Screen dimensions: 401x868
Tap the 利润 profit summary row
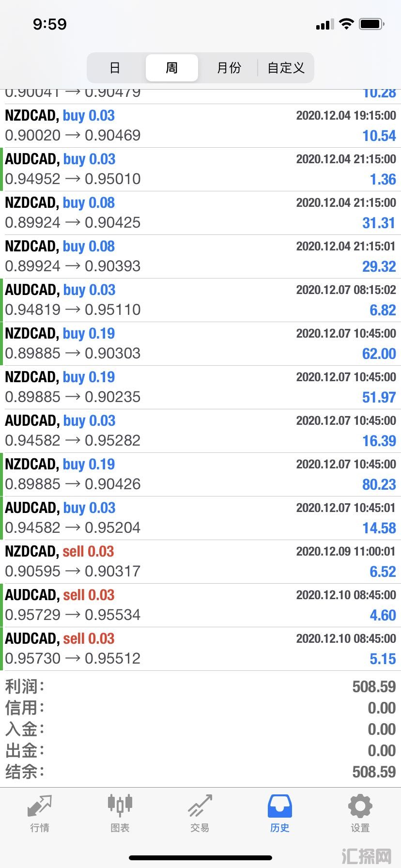(x=200, y=686)
